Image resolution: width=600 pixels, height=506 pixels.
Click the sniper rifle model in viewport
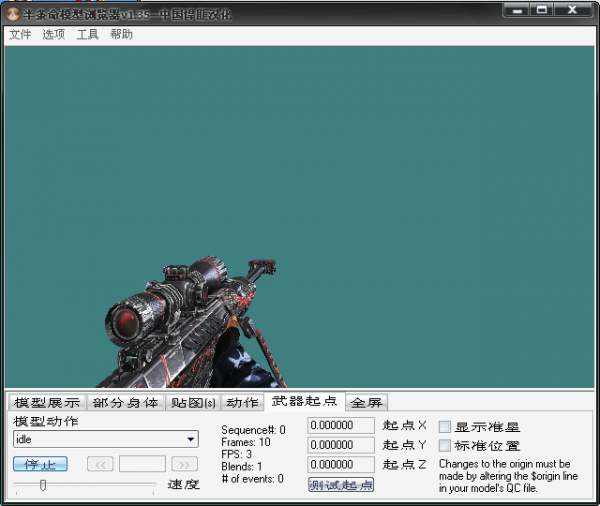[x=191, y=325]
